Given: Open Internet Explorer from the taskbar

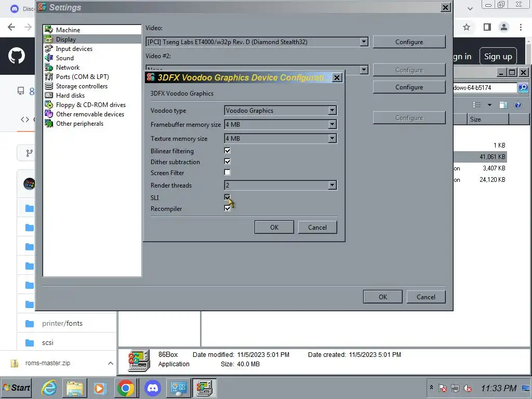Looking at the screenshot, I should point(49,388).
